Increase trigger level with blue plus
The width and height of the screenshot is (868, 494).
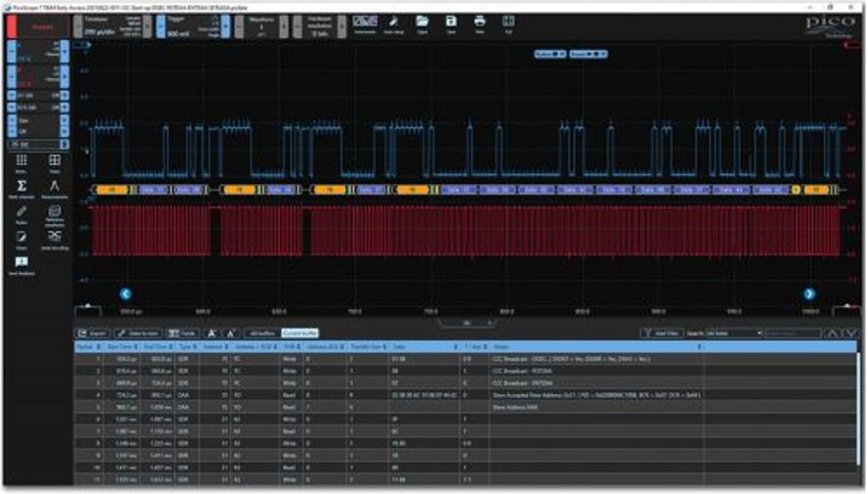click(x=225, y=26)
